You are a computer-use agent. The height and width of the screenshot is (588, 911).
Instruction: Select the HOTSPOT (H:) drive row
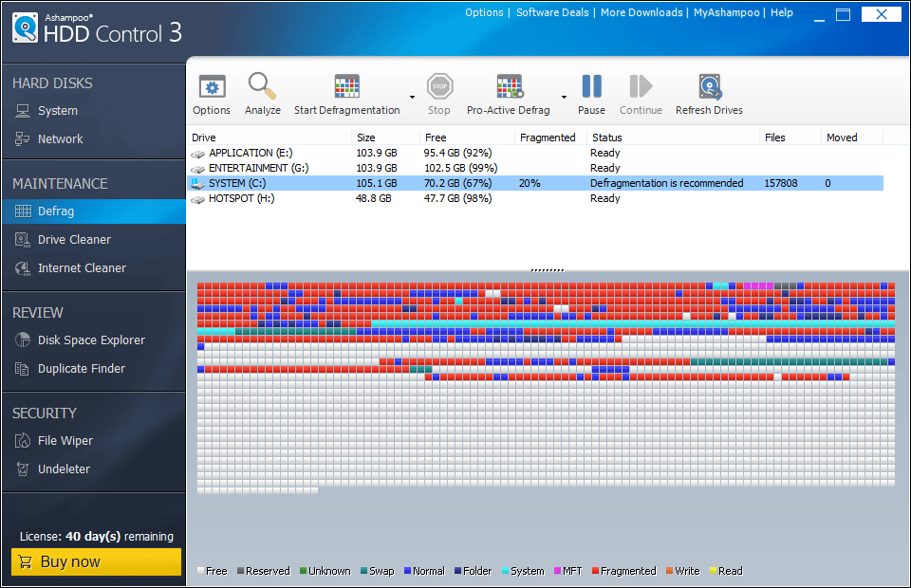pos(241,198)
